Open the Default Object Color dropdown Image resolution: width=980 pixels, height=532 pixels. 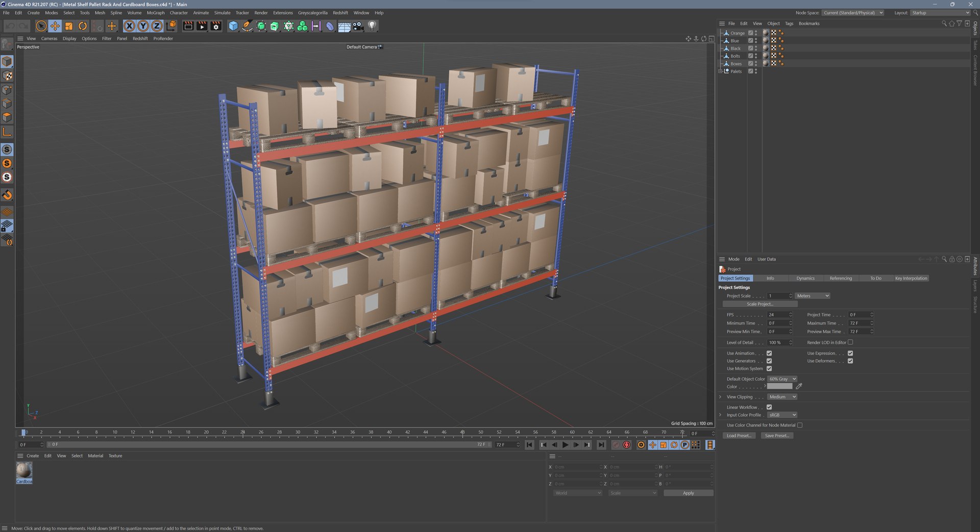[782, 379]
